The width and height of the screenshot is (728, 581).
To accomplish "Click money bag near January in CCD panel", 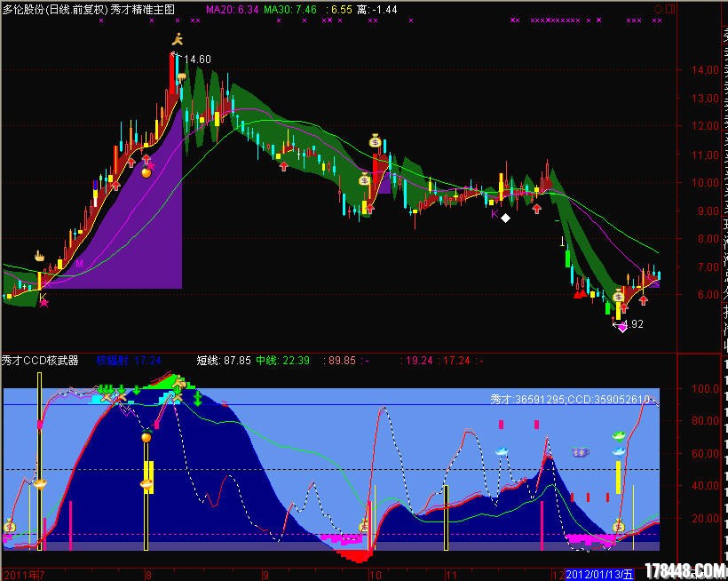I will coord(618,526).
